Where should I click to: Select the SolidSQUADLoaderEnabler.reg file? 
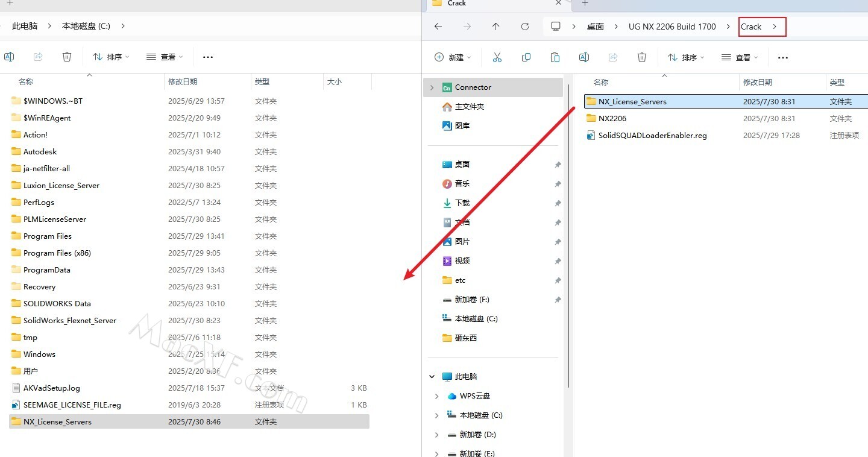[726, 136]
